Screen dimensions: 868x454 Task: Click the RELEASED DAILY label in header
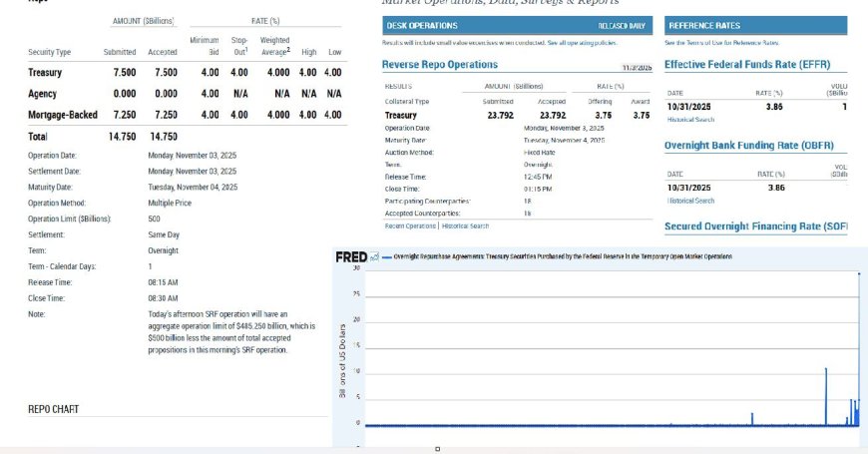point(622,26)
